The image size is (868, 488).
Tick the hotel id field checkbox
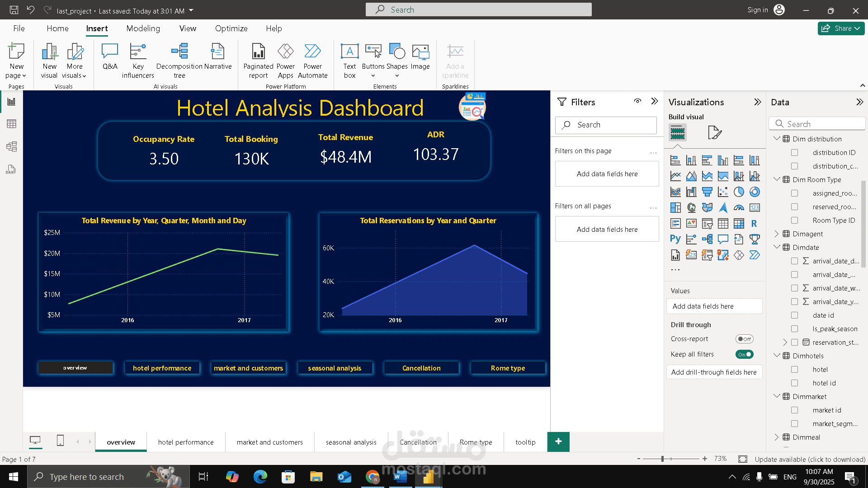click(x=794, y=383)
